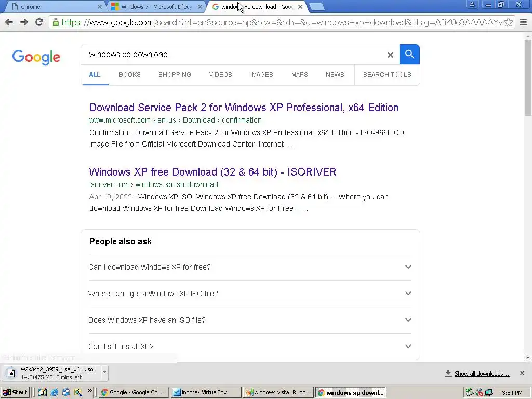
Task: Click 'Show all downloads...' link
Action: 482,374
